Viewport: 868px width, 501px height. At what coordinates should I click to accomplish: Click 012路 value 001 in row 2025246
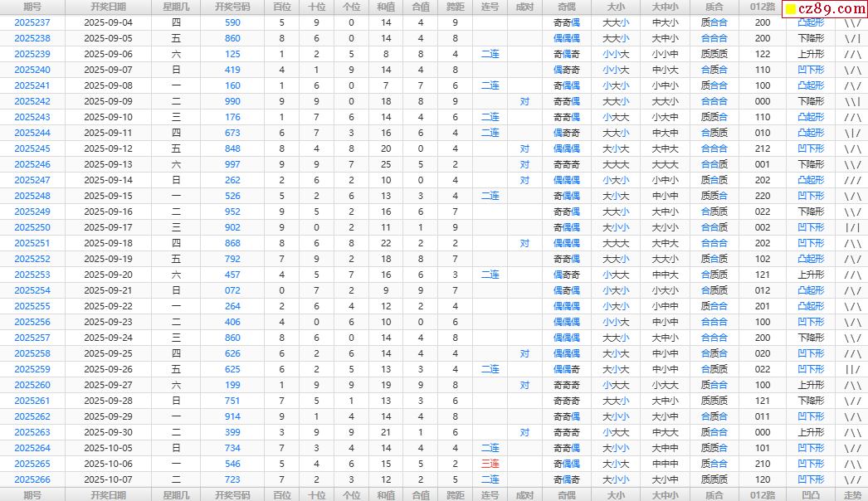(x=763, y=164)
